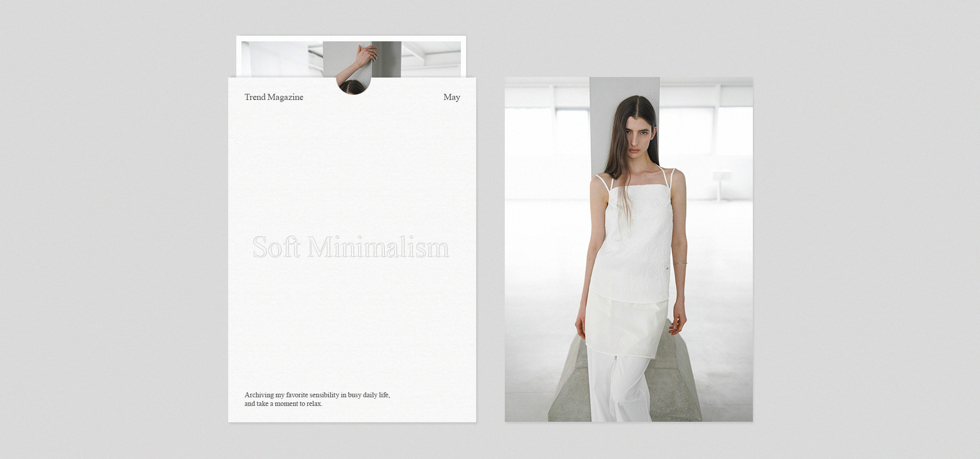Click the gray pillar above the model's head
980x459 pixels.
(624, 87)
